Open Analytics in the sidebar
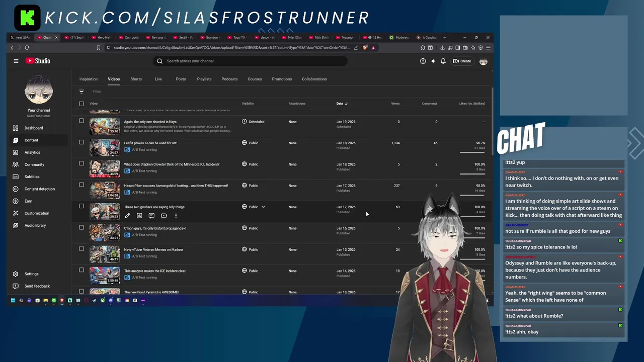Viewport: 644px width, 362px height. [32, 152]
